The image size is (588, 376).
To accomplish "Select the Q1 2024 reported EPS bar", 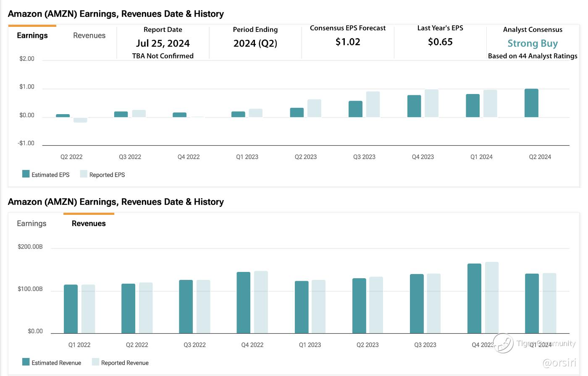I will [x=490, y=103].
